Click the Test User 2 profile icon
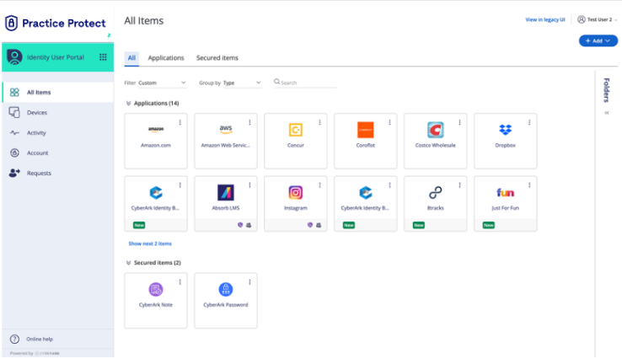The image size is (622, 364). point(582,19)
